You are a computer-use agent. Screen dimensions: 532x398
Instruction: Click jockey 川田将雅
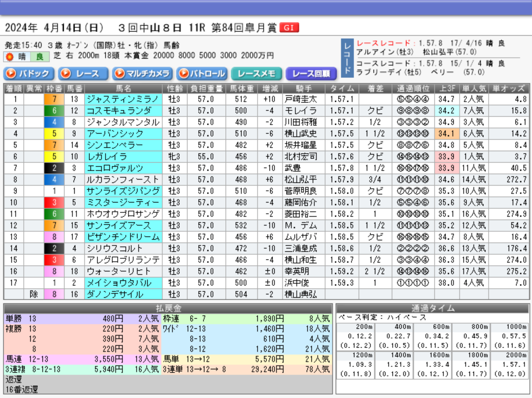coord(300,122)
